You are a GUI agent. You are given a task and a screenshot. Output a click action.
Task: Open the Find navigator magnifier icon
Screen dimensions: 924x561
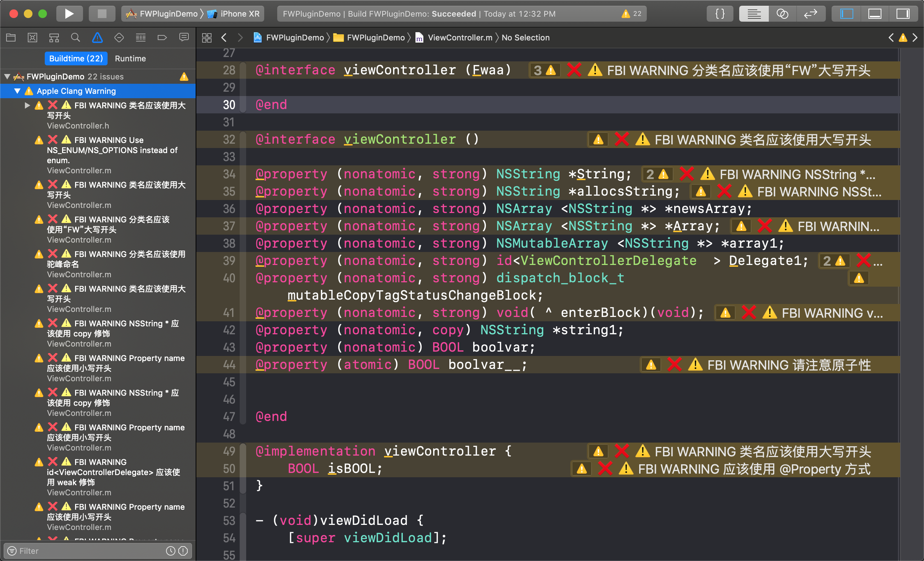[75, 38]
